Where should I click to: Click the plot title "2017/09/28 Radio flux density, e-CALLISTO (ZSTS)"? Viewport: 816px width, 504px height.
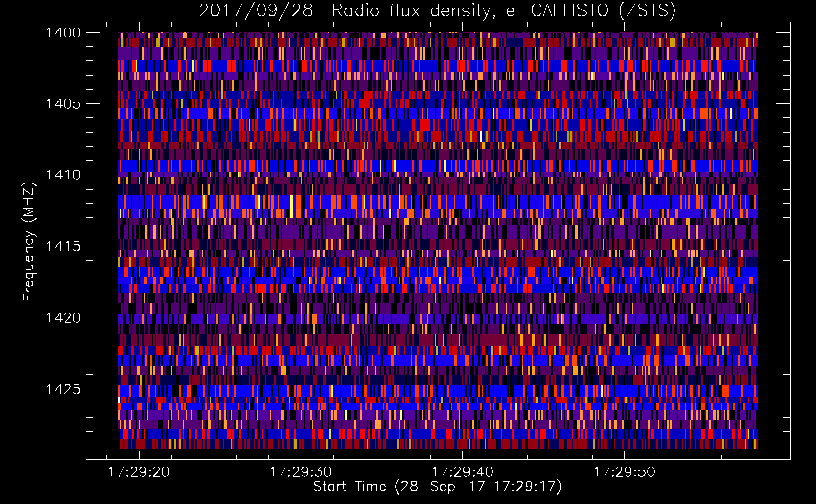coord(437,10)
